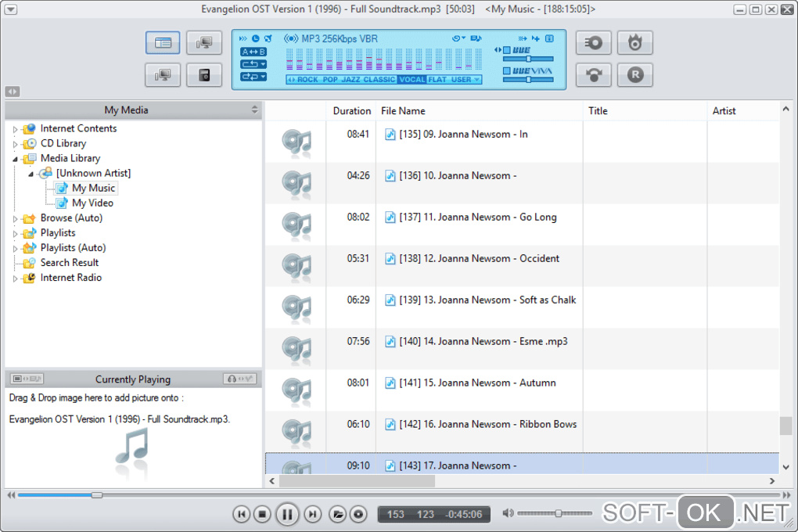Open the My Media header sort arrows

click(254, 110)
